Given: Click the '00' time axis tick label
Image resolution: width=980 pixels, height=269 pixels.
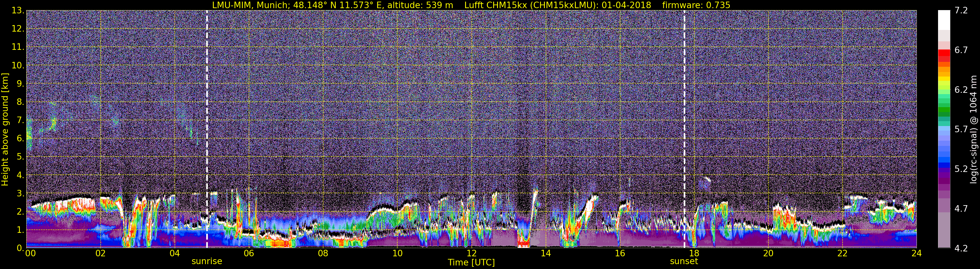Looking at the screenshot, I should 31,254.
